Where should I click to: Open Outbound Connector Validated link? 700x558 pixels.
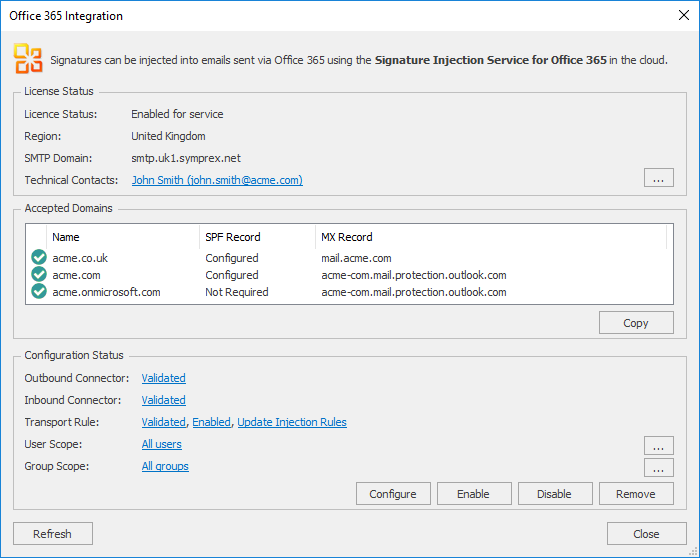163,378
